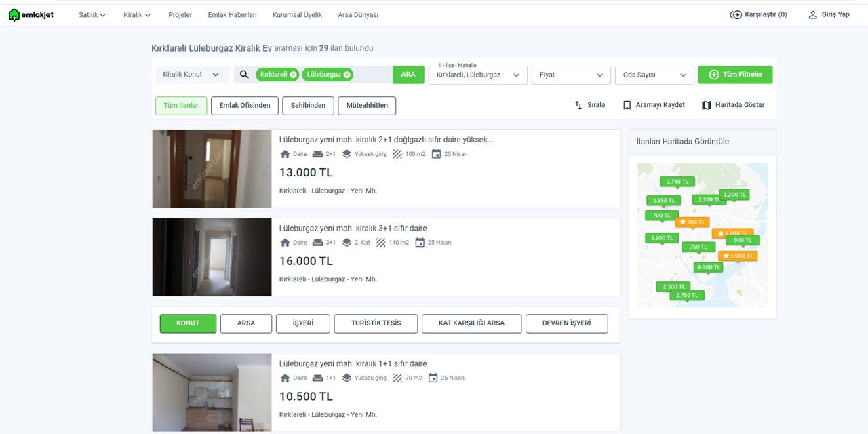
Task: Open the 16.000 TL listing thumbnail
Action: (212, 257)
